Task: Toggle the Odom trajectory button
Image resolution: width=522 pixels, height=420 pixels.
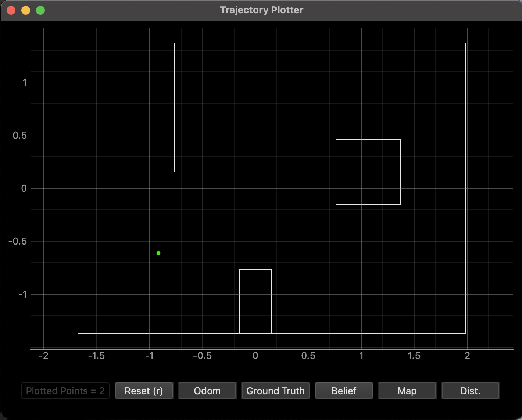Action: pyautogui.click(x=207, y=391)
